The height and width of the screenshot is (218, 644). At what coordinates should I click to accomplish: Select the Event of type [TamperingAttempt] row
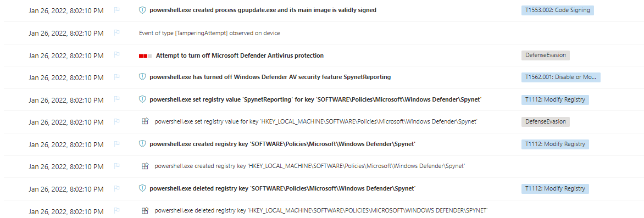[322, 33]
